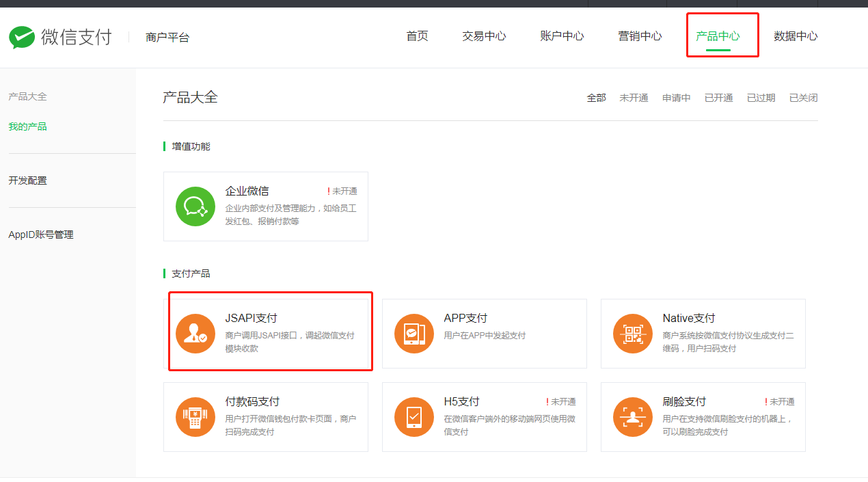
Task: Click the 商户平台 header label
Action: 167,38
